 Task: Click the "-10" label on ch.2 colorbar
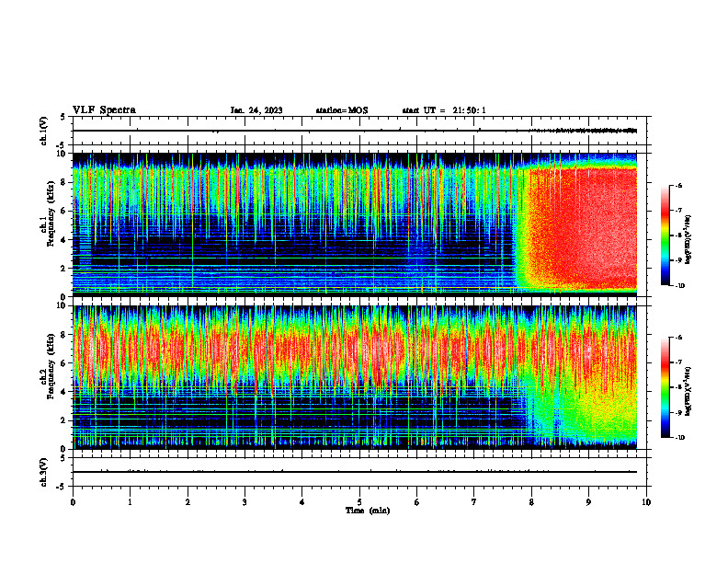[679, 438]
